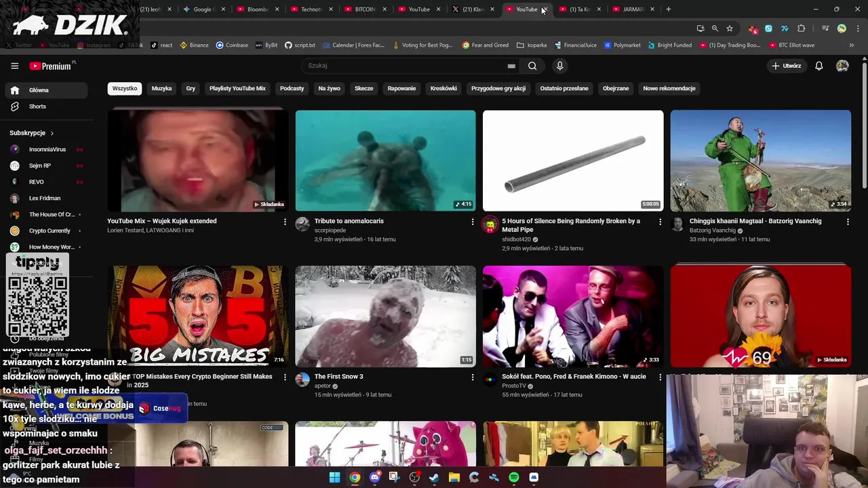
Task: Open a new browser tab
Action: click(668, 9)
